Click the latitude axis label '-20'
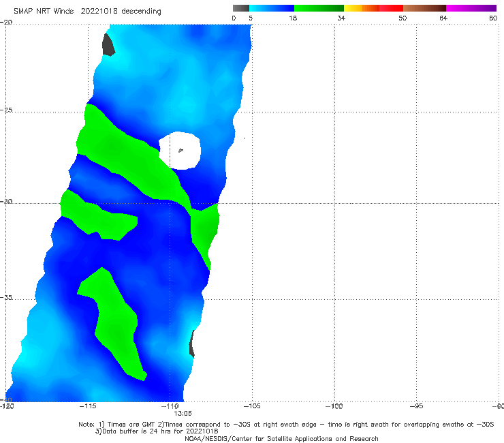The image size is (504, 443). (x=6, y=22)
